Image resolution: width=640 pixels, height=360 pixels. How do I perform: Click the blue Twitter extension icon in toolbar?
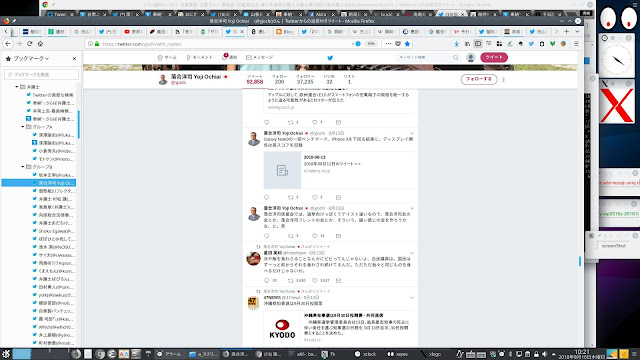pos(531,44)
